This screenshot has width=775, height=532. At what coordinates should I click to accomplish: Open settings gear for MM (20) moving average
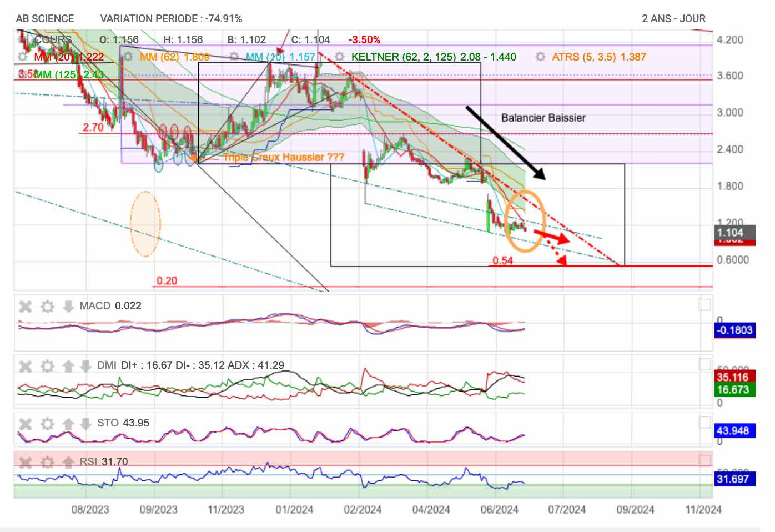pyautogui.click(x=23, y=57)
